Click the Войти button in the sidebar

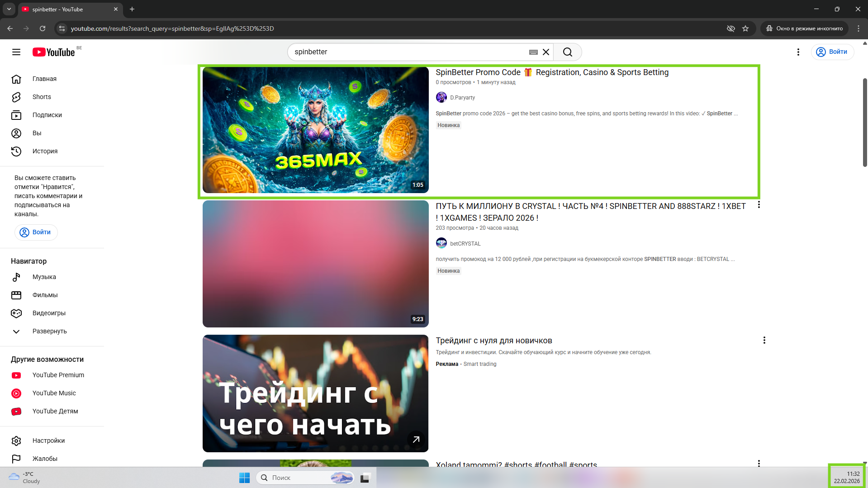click(x=36, y=232)
